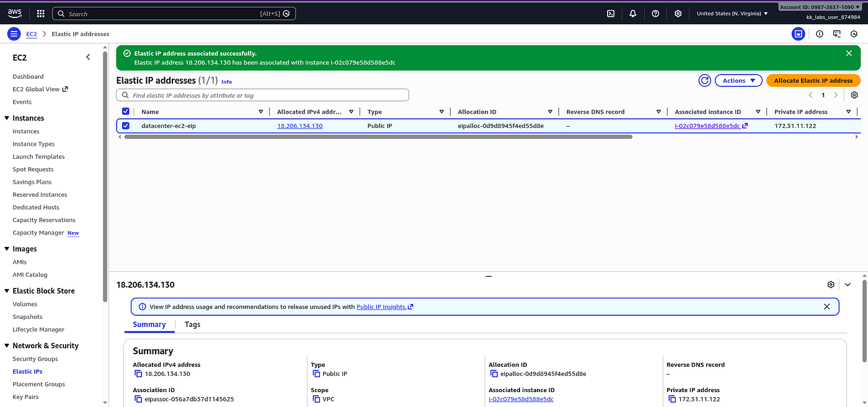
Task: Open the EC2 breadcrumb link
Action: pyautogui.click(x=31, y=34)
